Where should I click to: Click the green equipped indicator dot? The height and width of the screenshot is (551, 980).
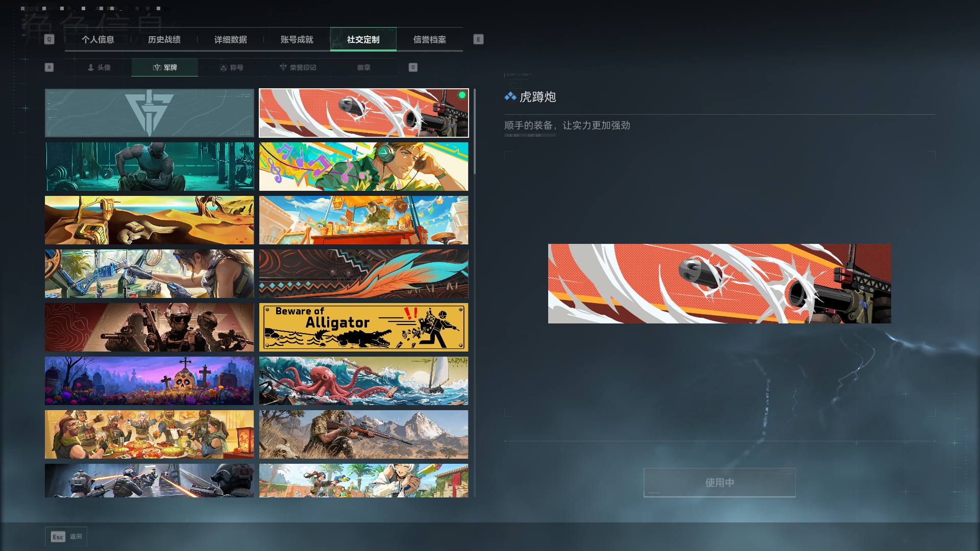coord(462,95)
